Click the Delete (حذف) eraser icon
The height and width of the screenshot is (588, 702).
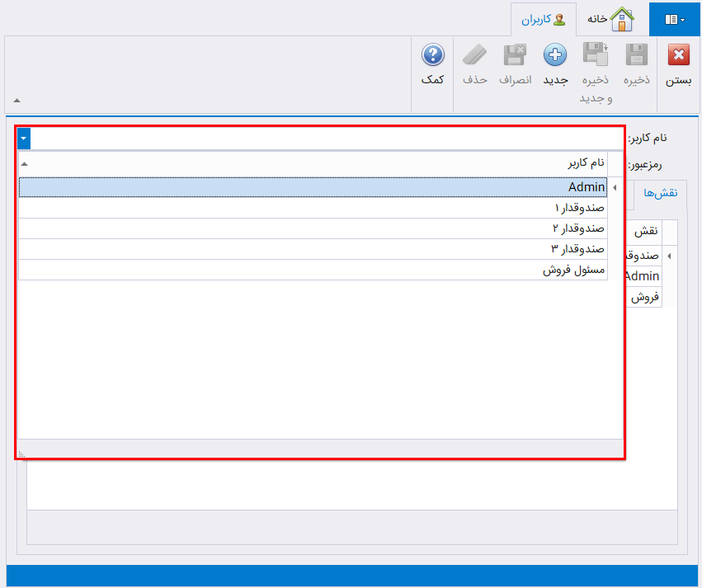tap(475, 56)
